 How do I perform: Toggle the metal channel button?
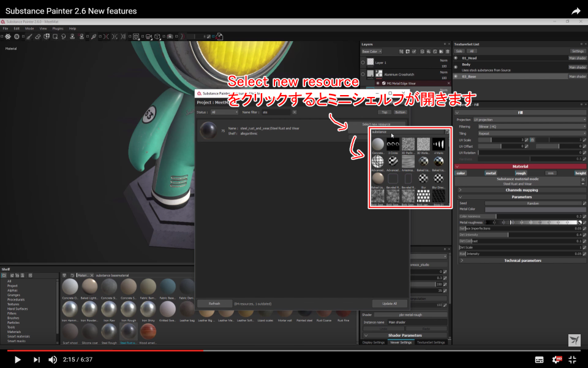tap(491, 173)
